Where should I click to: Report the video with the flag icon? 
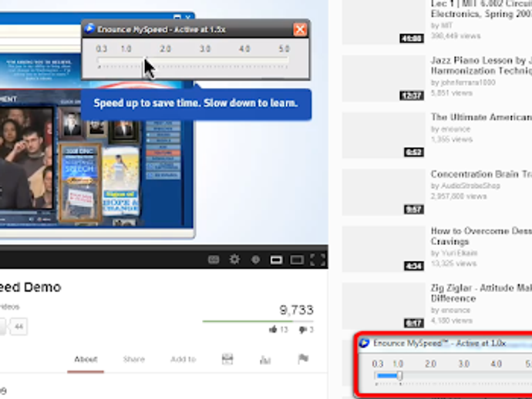point(303,359)
